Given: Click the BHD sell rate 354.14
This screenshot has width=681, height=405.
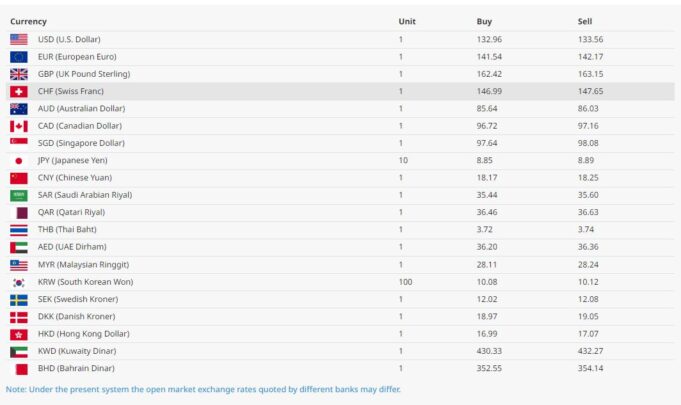Looking at the screenshot, I should coord(591,369).
